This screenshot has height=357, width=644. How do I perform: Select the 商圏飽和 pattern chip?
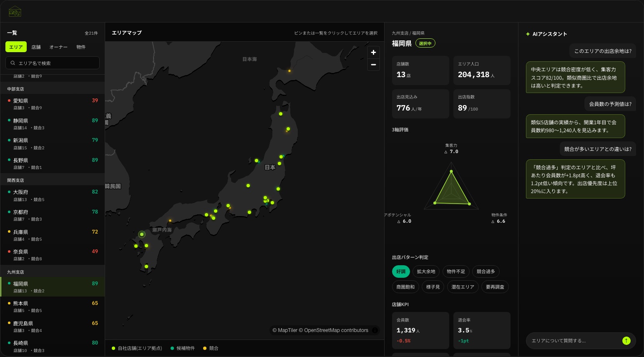pos(405,287)
